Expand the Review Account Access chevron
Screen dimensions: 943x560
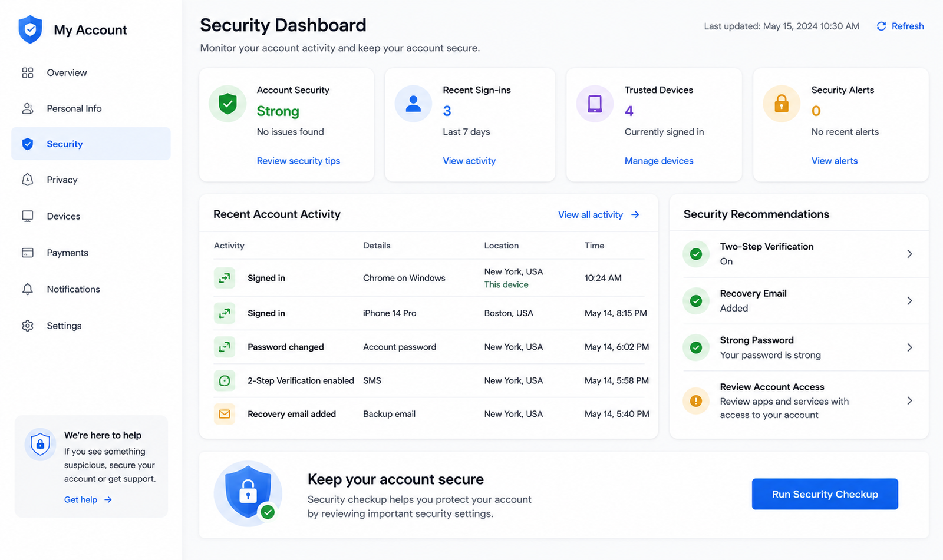pyautogui.click(x=909, y=400)
